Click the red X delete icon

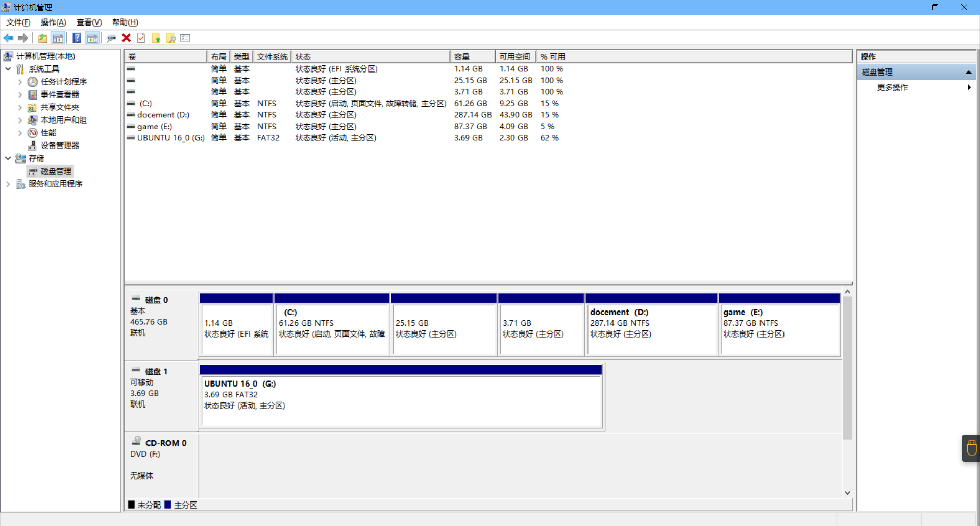[x=126, y=38]
